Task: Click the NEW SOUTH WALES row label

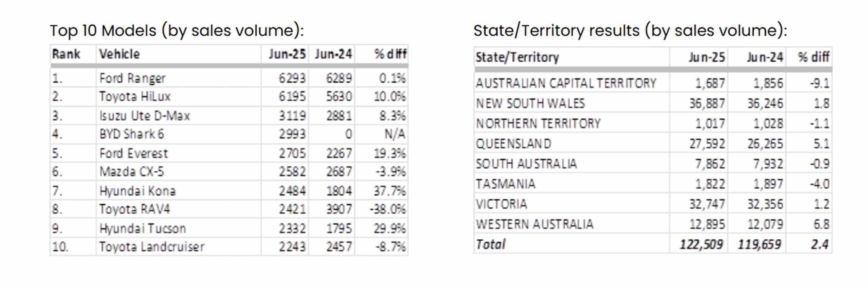Action: (530, 103)
